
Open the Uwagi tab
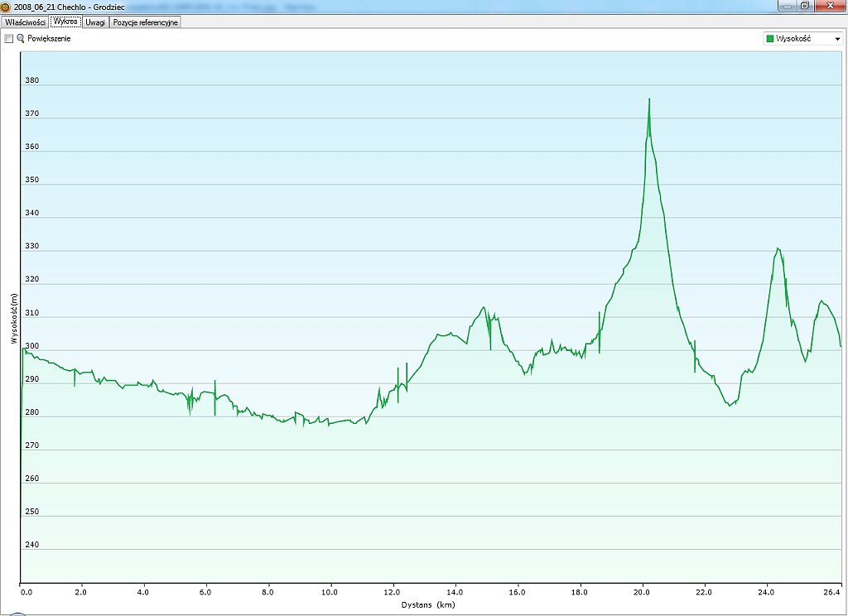[x=95, y=22]
